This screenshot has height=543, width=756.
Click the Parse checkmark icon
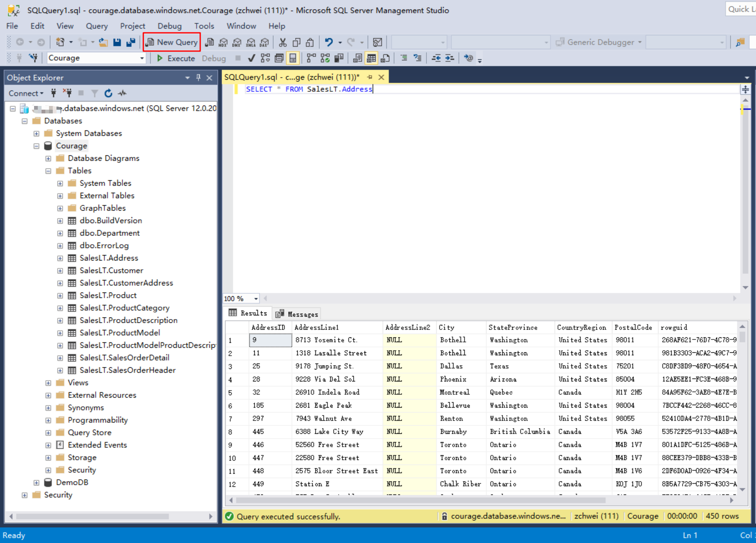point(251,58)
